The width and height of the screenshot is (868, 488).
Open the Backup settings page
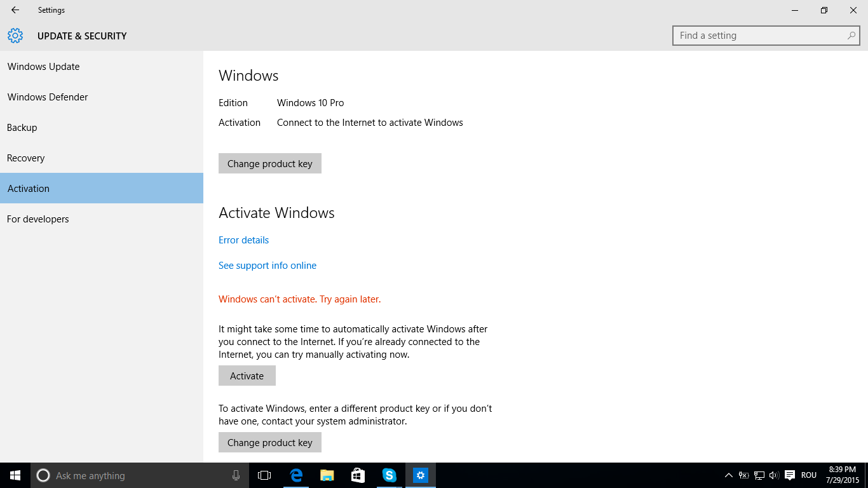(102, 128)
